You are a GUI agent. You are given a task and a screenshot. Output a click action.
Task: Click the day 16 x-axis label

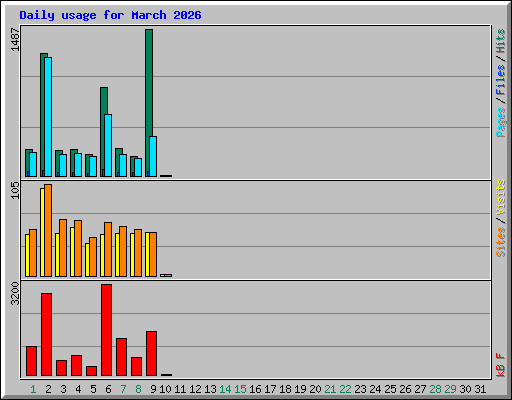(255, 389)
